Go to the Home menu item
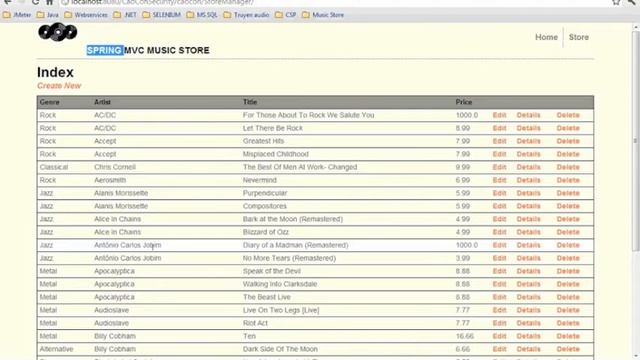This screenshot has height=360, width=640. pos(546,37)
